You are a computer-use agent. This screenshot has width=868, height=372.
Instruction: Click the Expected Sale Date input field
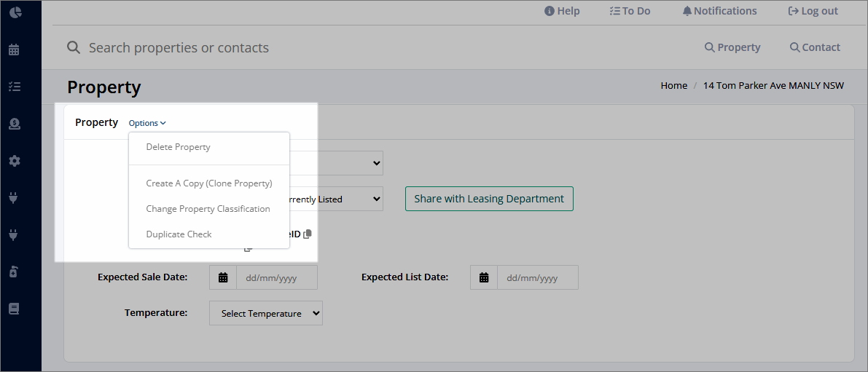(x=277, y=277)
